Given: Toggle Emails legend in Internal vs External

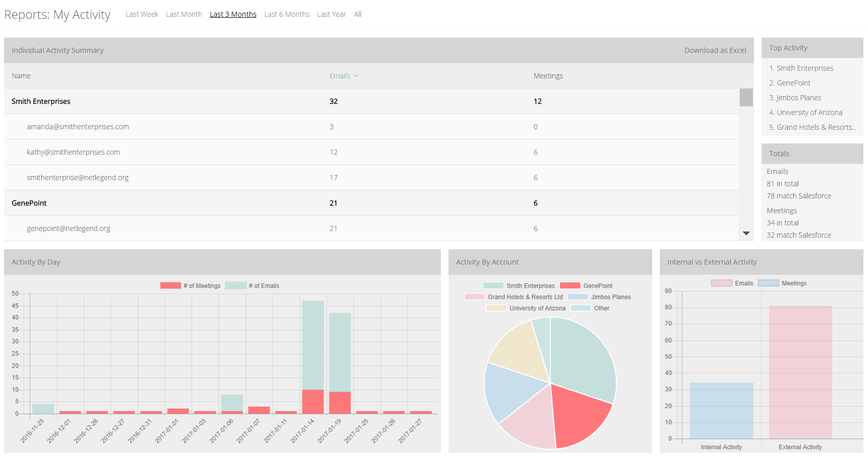Looking at the screenshot, I should click(x=722, y=283).
